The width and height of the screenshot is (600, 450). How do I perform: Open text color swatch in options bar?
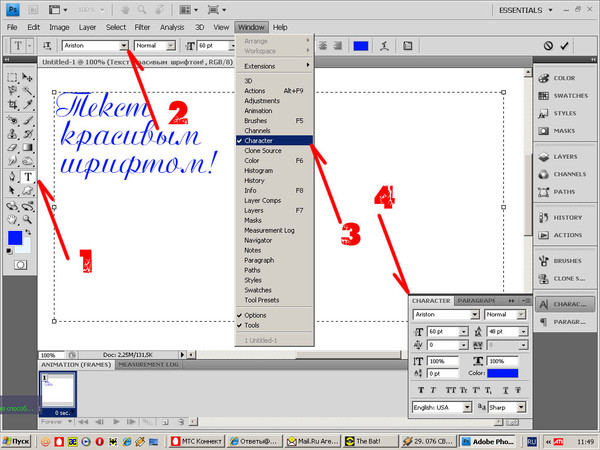(360, 46)
